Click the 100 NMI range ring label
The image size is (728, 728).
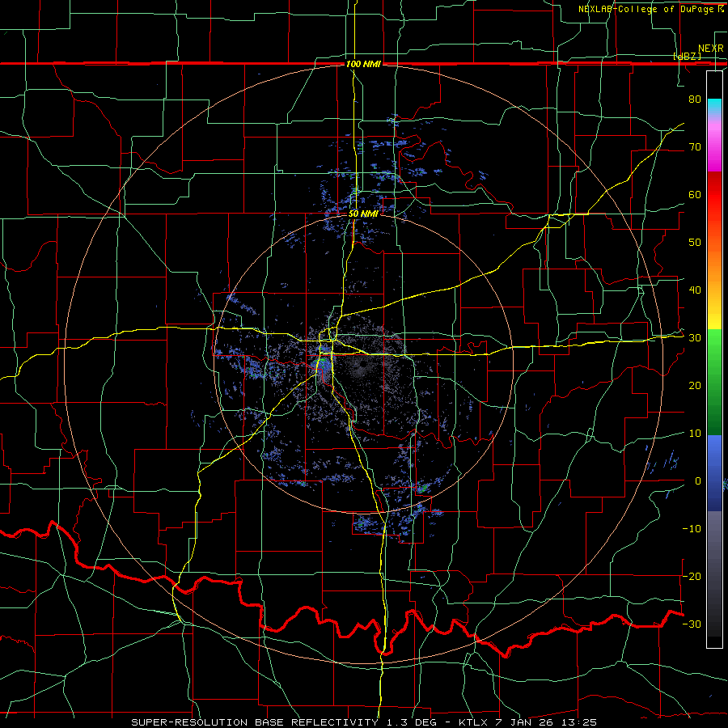363,64
